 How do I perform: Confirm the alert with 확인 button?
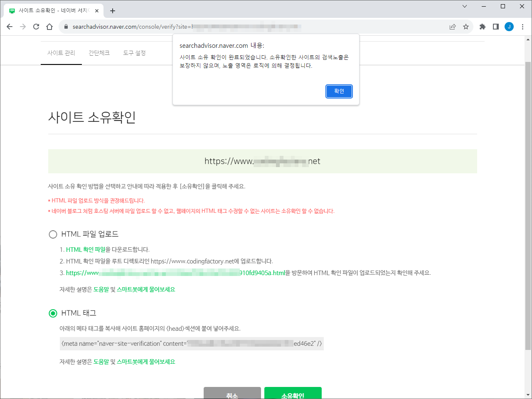339,91
